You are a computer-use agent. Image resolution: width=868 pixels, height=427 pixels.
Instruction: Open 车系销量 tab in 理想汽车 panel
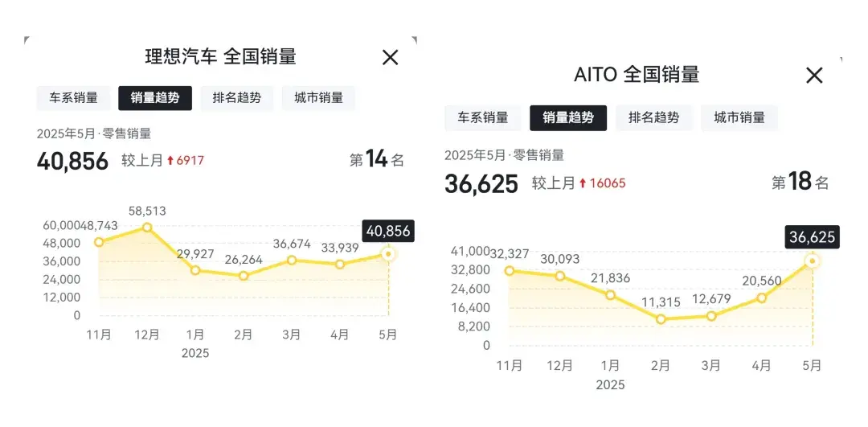point(74,98)
